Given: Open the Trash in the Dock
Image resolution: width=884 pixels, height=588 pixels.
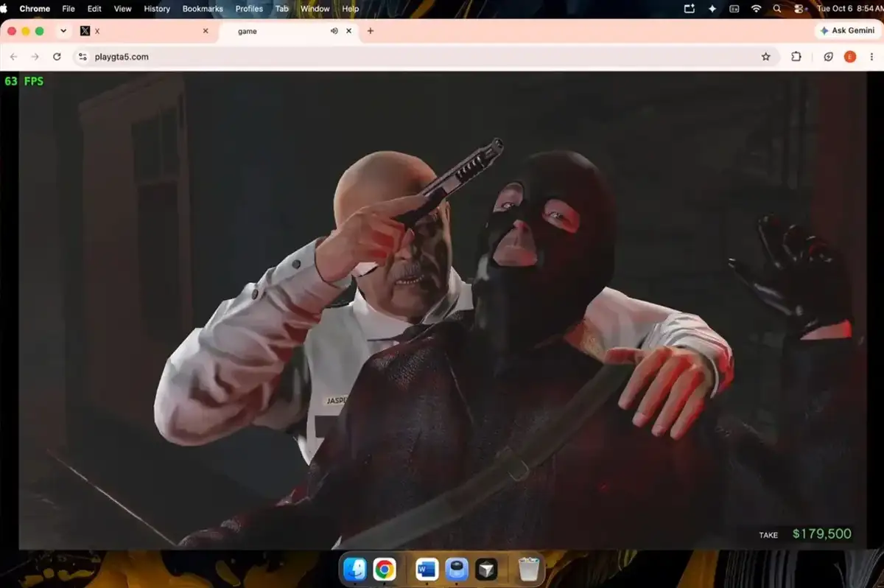Looking at the screenshot, I should [x=528, y=570].
